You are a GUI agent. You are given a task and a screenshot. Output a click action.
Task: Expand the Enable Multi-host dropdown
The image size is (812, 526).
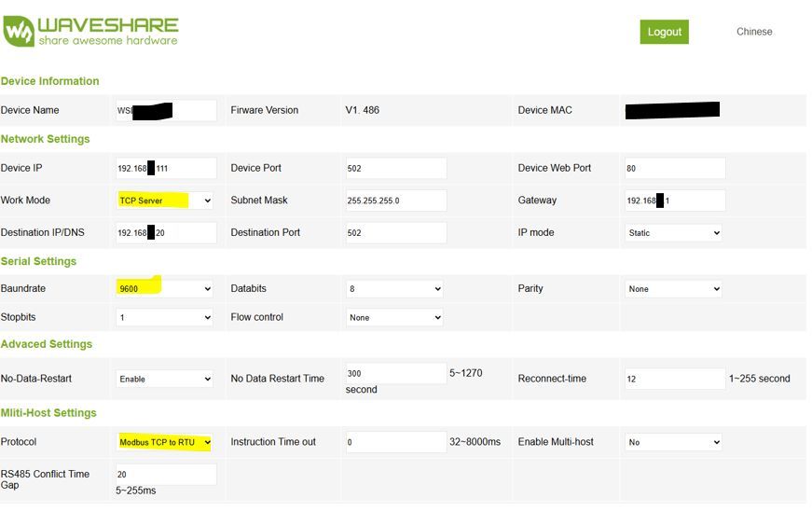[x=673, y=442]
